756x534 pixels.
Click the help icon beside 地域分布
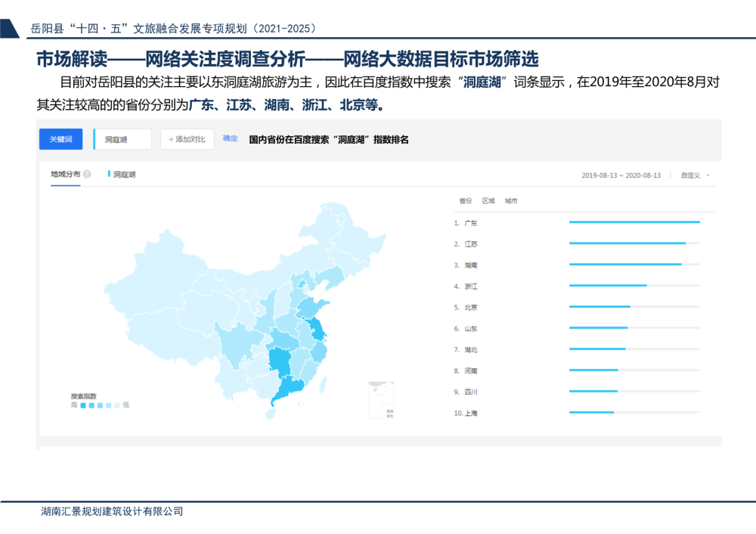click(x=87, y=175)
